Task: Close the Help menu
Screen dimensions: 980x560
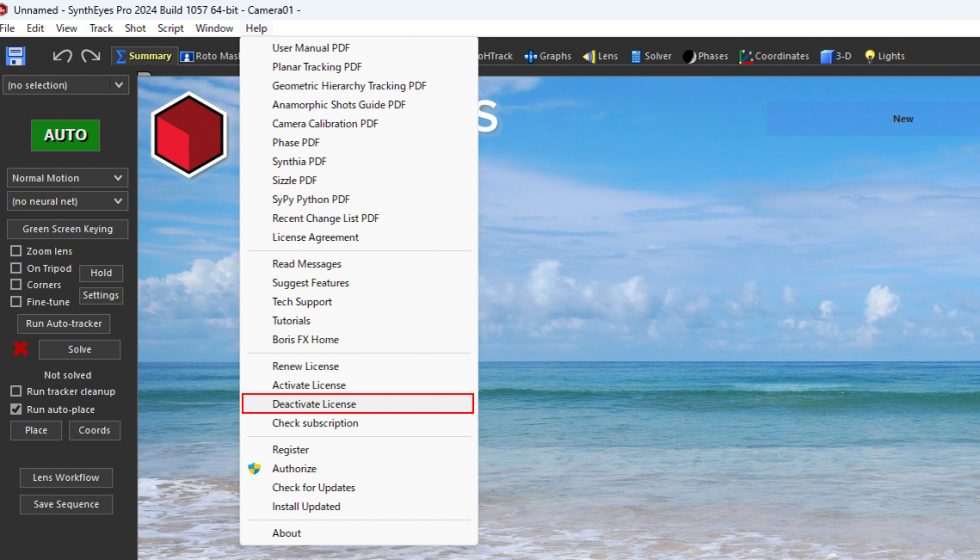Action: click(256, 28)
